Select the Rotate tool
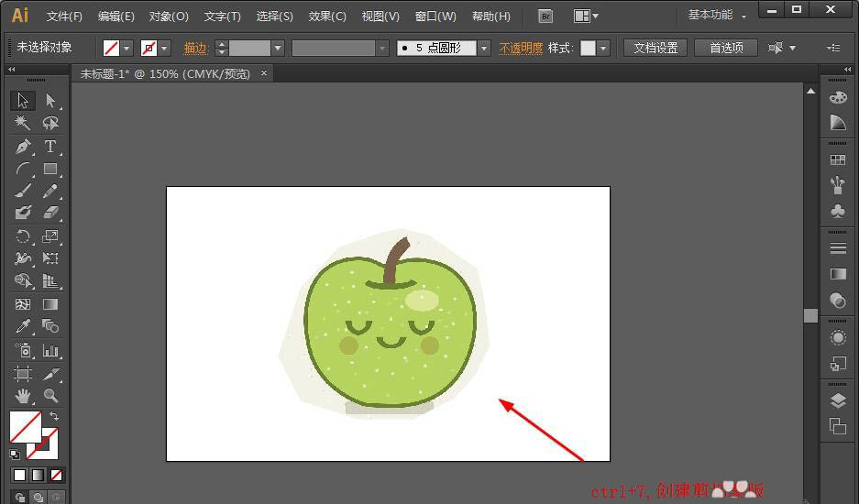 tap(23, 236)
